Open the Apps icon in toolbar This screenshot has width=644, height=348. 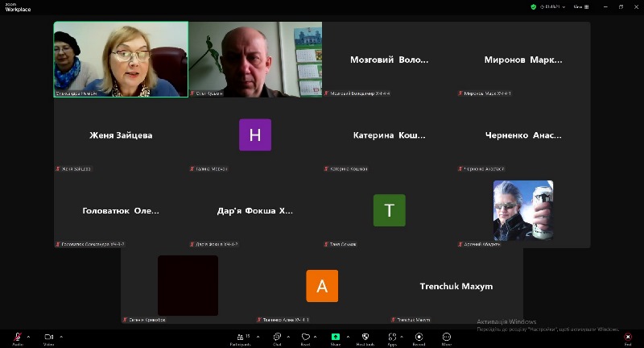[392, 337]
